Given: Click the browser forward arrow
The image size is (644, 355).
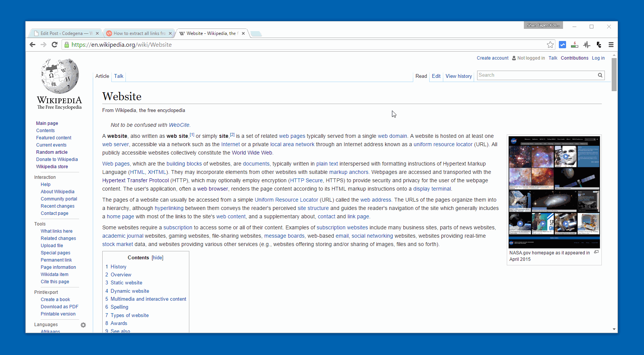Looking at the screenshot, I should pos(44,45).
